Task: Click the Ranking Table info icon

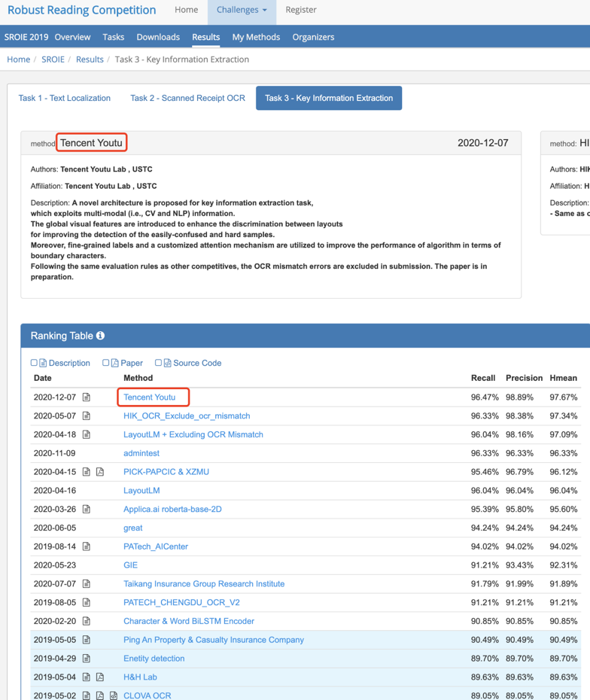Action: tap(100, 336)
